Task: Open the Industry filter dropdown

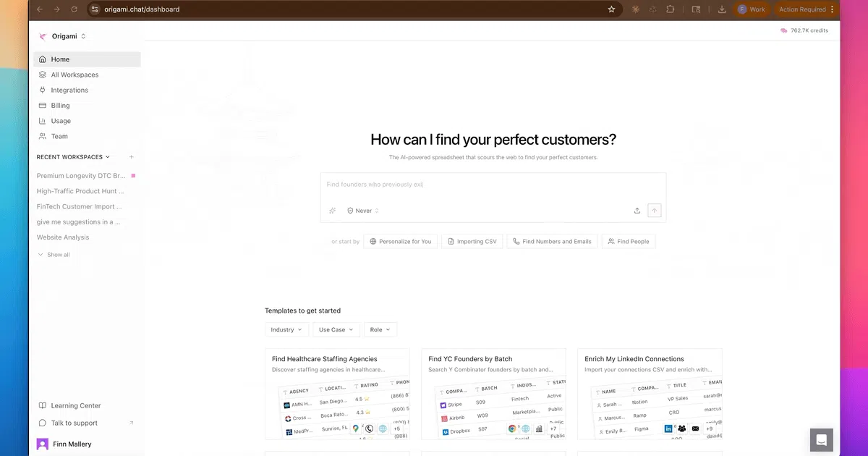Action: (x=286, y=329)
